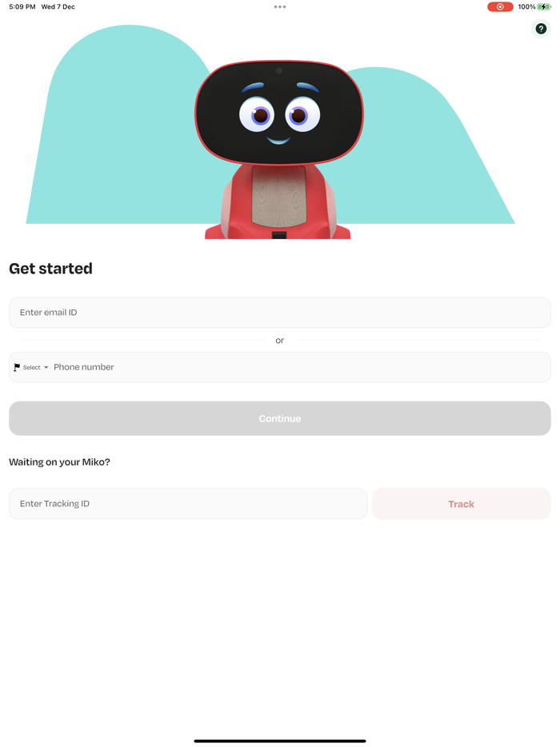Tap the red screen recording indicator
The image size is (560, 747).
click(x=500, y=6)
